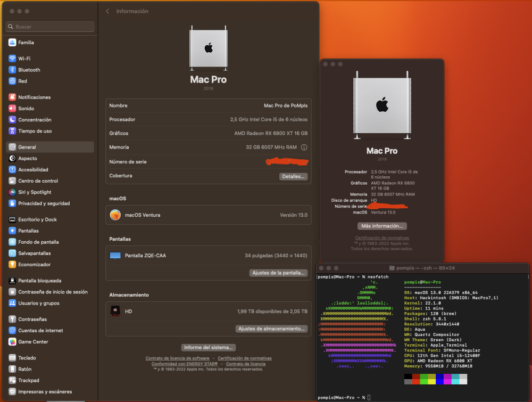Click Mac Pro image in About window
This screenshot has height=402, width=532.
coord(382,105)
